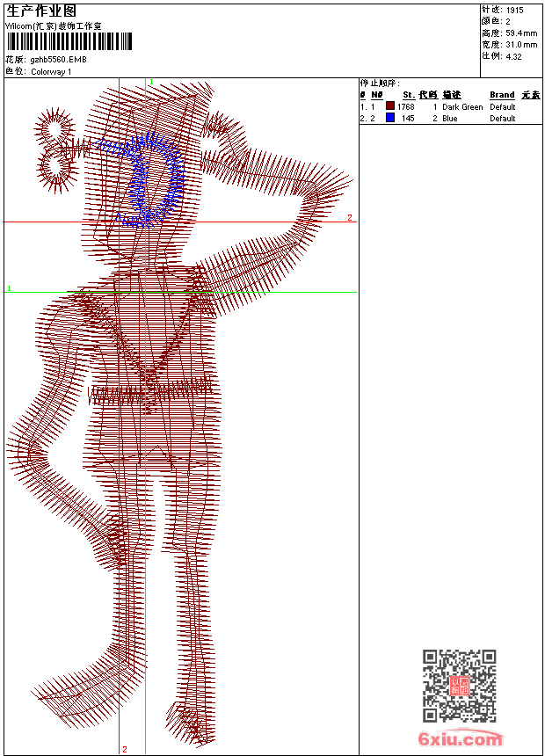This screenshot has width=545, height=756.
Task: Click the red seal in QR code center
Action: [459, 687]
